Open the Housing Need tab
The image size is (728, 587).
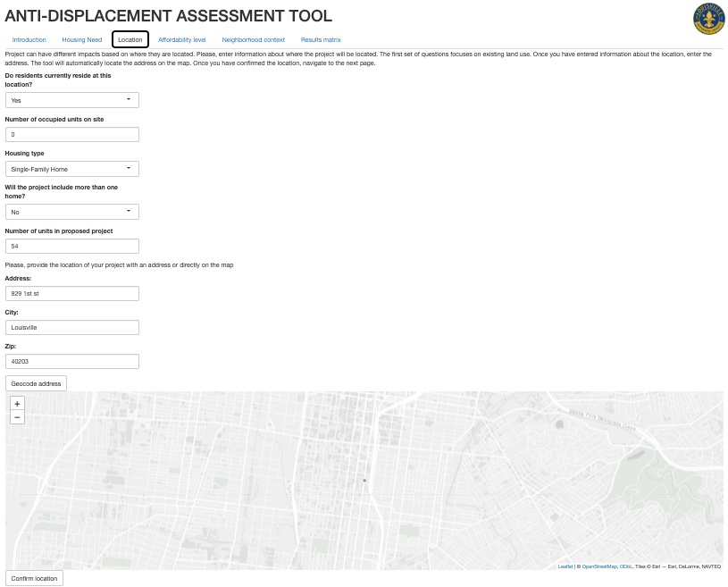click(82, 40)
